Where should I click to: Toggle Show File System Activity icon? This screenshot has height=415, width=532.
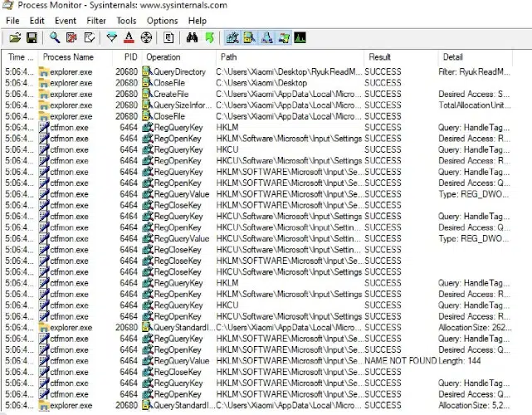250,37
